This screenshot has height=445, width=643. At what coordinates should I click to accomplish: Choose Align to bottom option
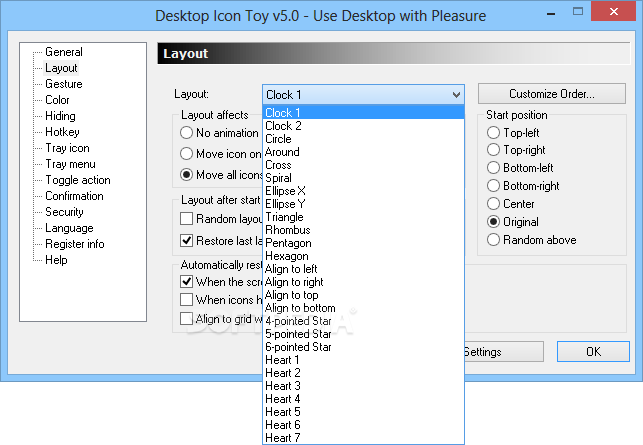363,308
